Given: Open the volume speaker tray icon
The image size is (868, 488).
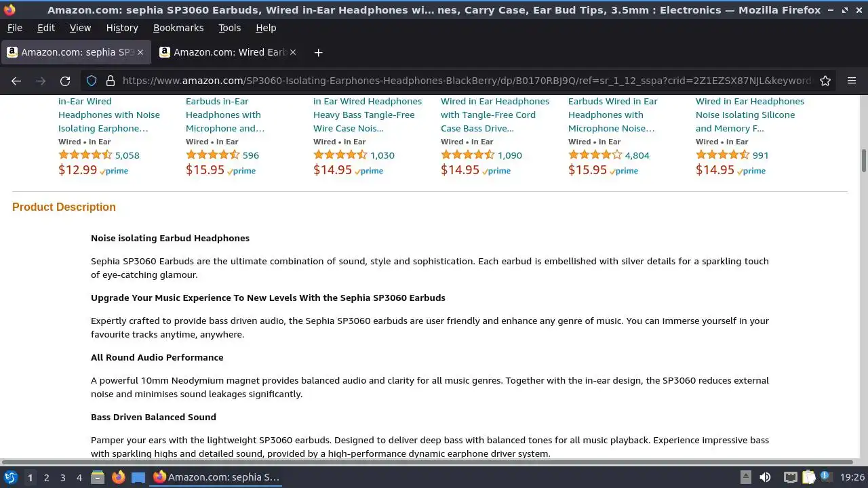Looking at the screenshot, I should pos(765,477).
